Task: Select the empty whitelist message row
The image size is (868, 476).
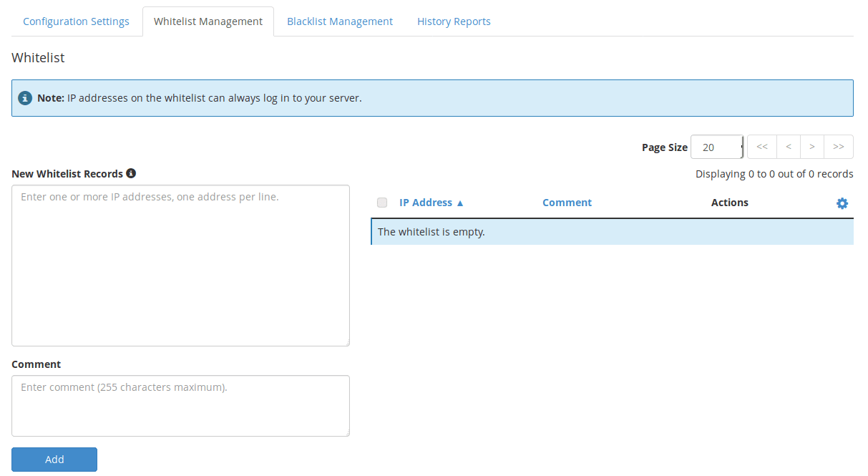Action: coord(613,232)
